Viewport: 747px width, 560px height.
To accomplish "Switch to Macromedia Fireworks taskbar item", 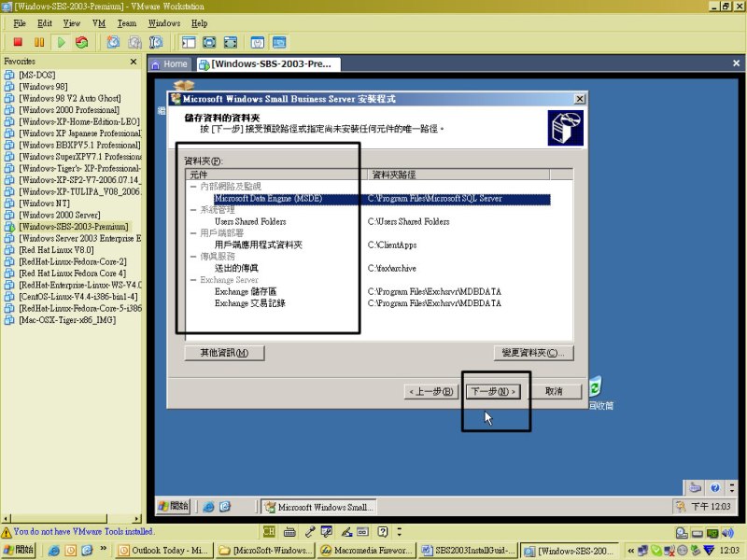I will 366,551.
